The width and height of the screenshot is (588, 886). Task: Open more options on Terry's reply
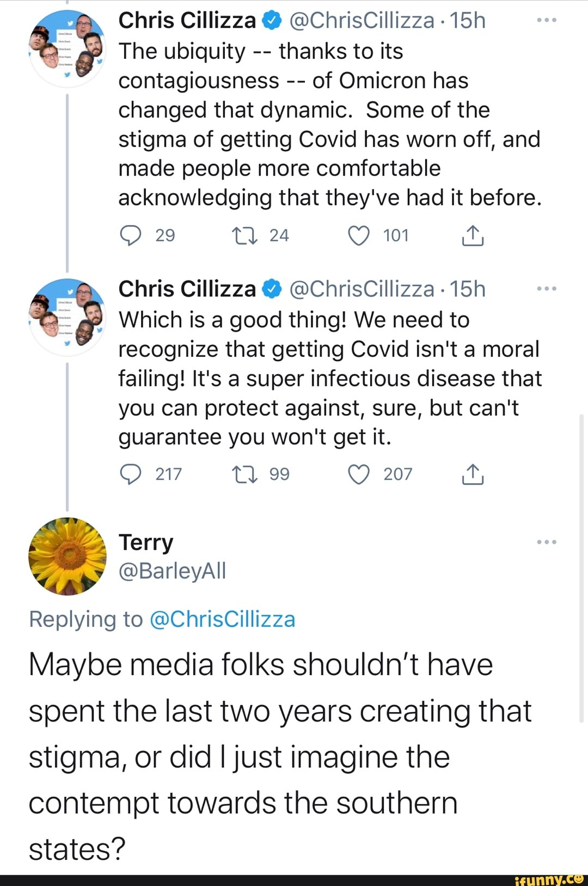click(x=546, y=542)
